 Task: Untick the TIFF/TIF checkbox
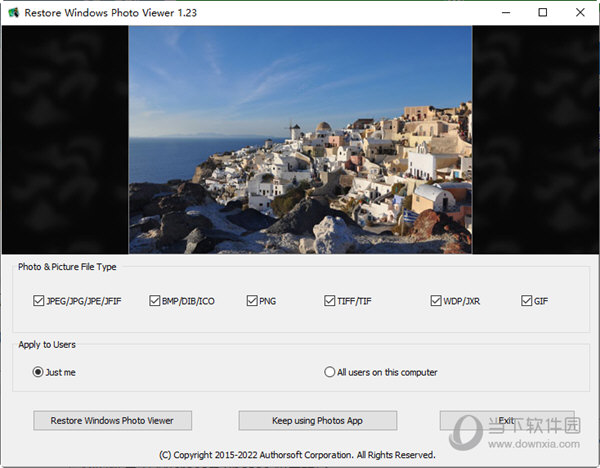pyautogui.click(x=329, y=300)
